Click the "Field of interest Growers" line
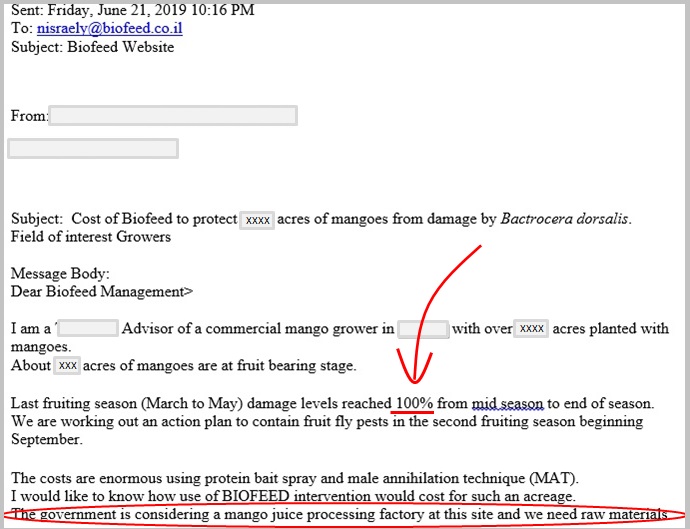690x529 pixels. point(91,237)
